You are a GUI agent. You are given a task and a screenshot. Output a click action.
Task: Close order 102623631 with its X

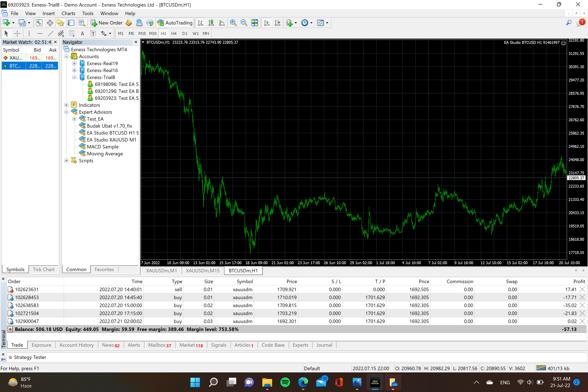pos(582,289)
